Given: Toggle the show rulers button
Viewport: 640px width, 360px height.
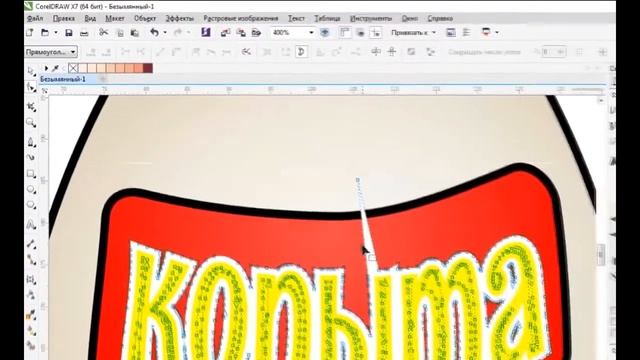Looking at the screenshot, I should pos(345,33).
